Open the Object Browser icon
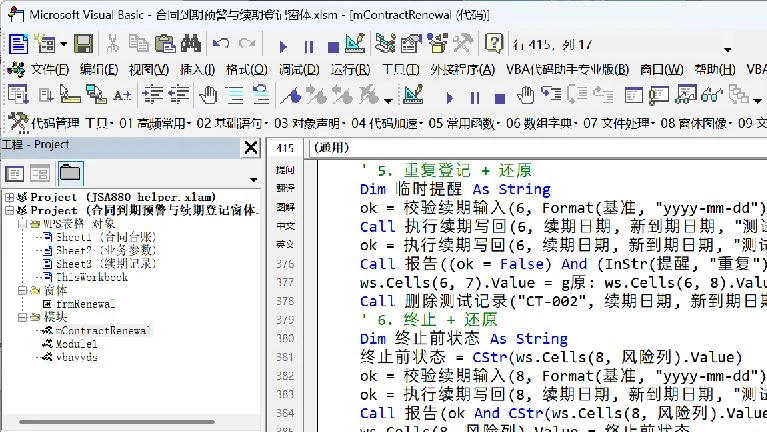The width and height of the screenshot is (767, 432). tap(437, 44)
